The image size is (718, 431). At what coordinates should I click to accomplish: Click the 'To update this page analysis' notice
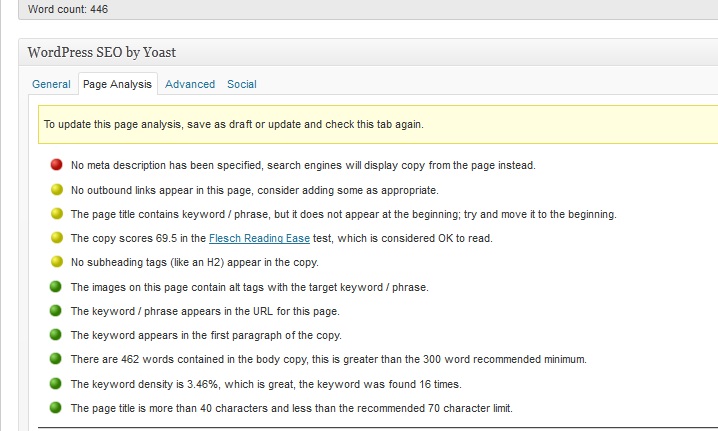[378, 125]
